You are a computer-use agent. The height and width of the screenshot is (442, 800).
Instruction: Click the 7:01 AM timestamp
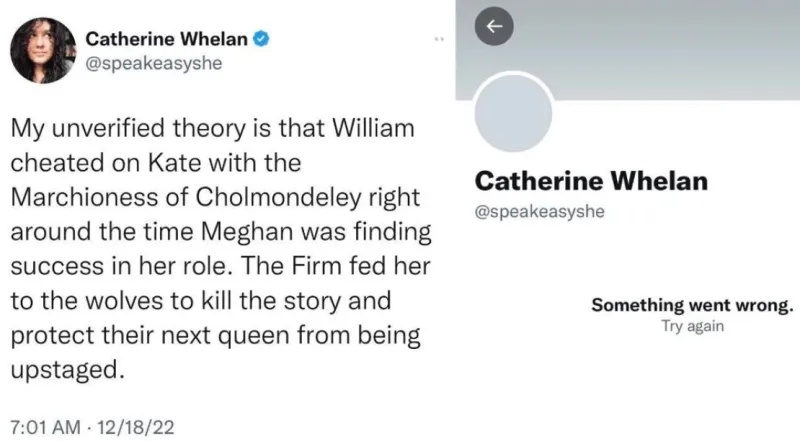click(x=45, y=427)
